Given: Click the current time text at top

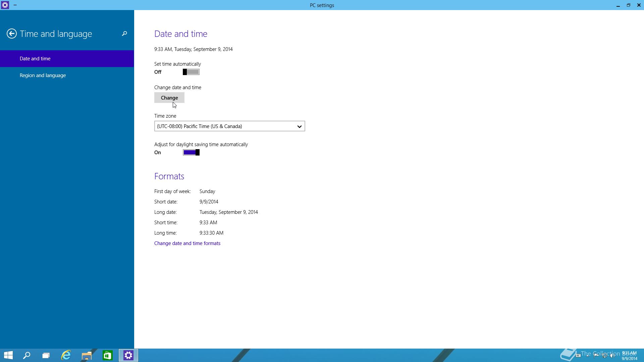Looking at the screenshot, I should [193, 49].
